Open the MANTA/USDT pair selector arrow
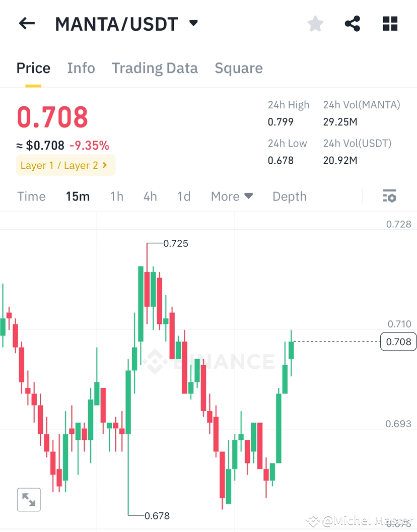Image resolution: width=417 pixels, height=532 pixels. tap(193, 23)
